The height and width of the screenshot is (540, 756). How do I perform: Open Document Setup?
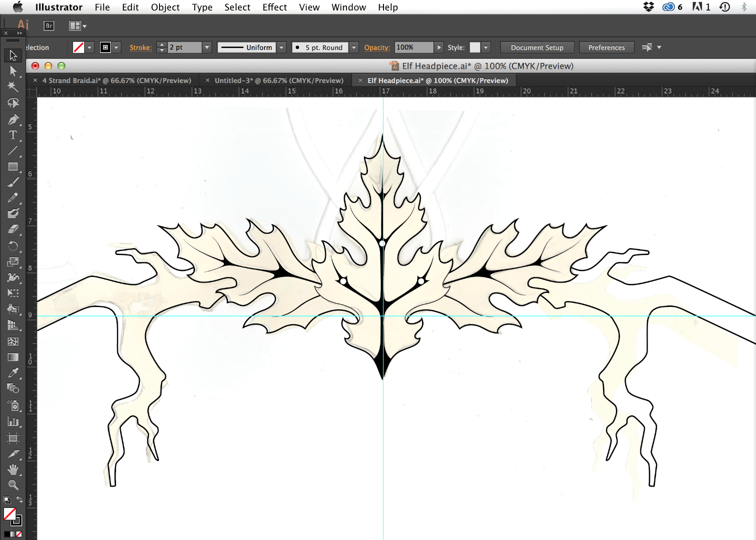(x=537, y=47)
